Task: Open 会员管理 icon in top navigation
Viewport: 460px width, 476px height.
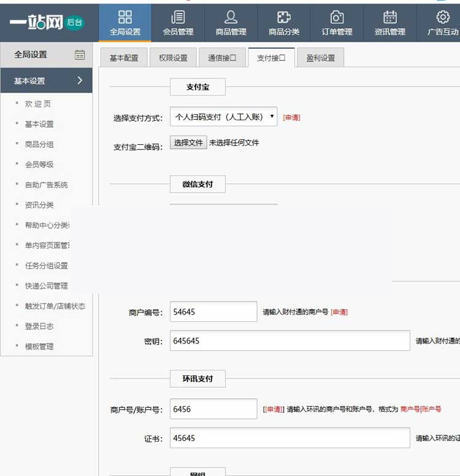Action: click(x=178, y=17)
